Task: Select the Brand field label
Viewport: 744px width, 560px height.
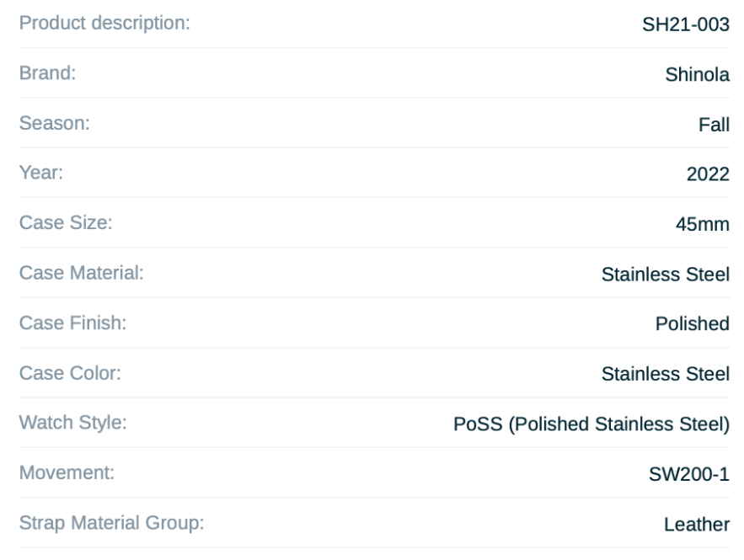Action: [x=47, y=73]
